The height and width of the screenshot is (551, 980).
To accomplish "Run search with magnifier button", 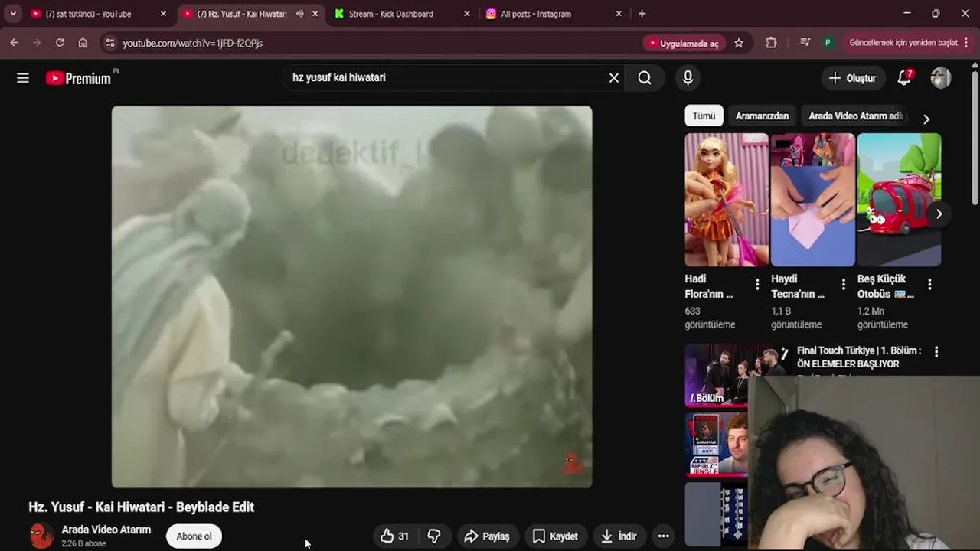I will coord(645,77).
